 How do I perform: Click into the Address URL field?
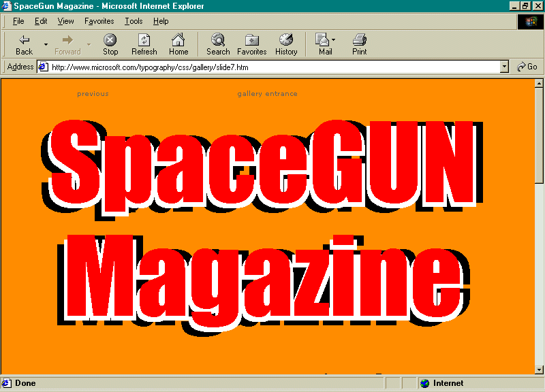(275, 67)
